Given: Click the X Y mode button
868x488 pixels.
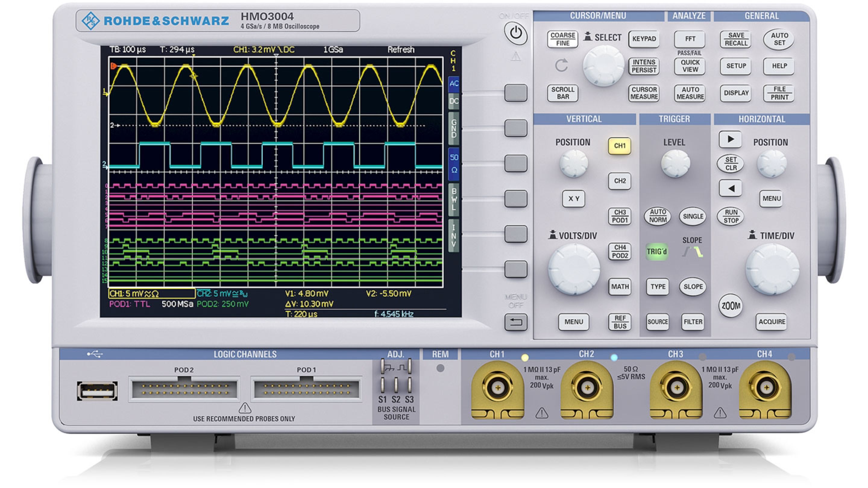Looking at the screenshot, I should 574,199.
